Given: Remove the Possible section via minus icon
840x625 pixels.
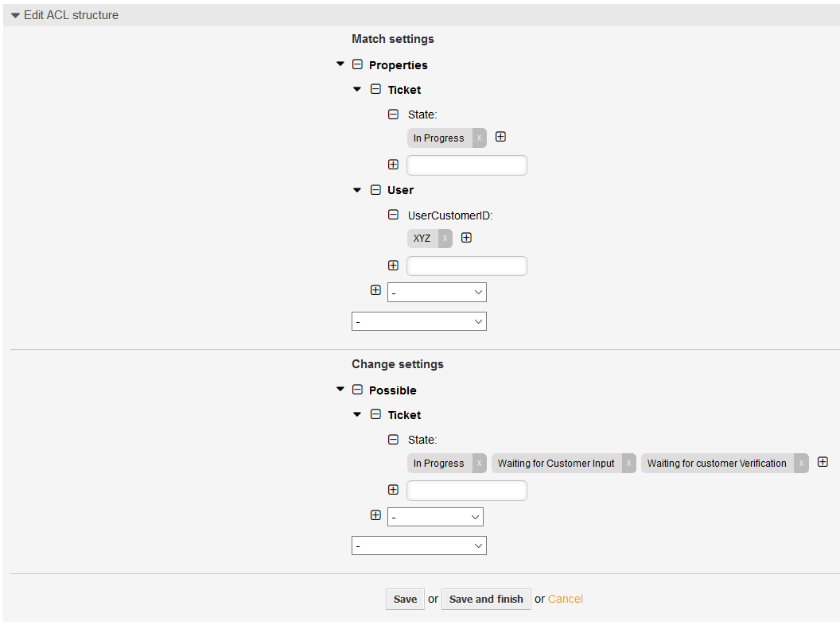Looking at the screenshot, I should pos(357,390).
